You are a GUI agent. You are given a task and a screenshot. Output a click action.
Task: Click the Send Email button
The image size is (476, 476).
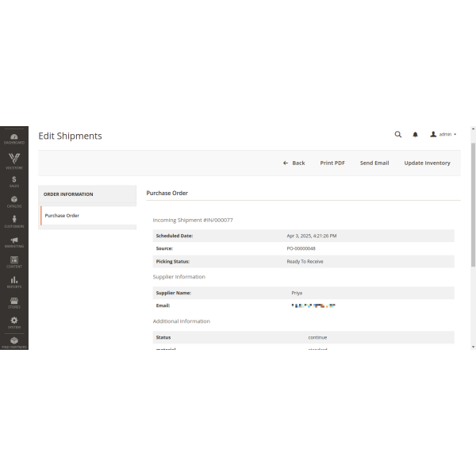coord(374,163)
